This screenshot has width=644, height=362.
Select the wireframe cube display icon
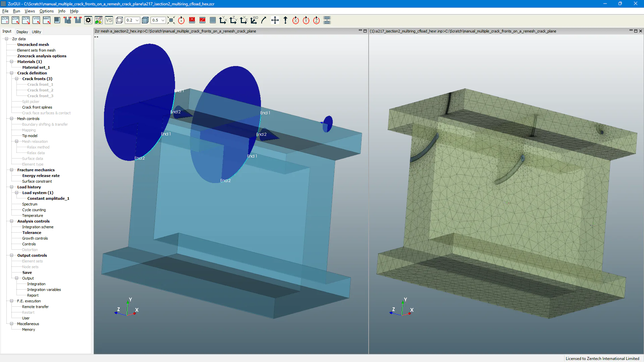pos(119,20)
